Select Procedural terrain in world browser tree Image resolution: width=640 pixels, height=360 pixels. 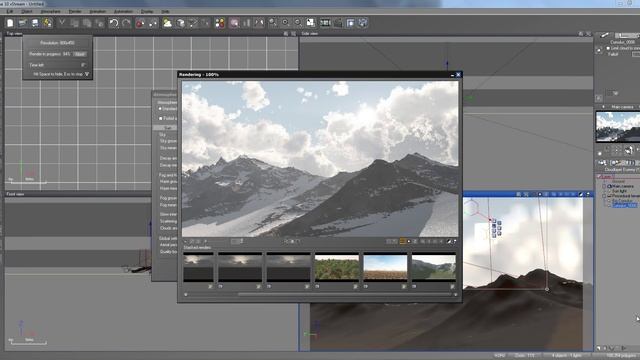pos(626,196)
